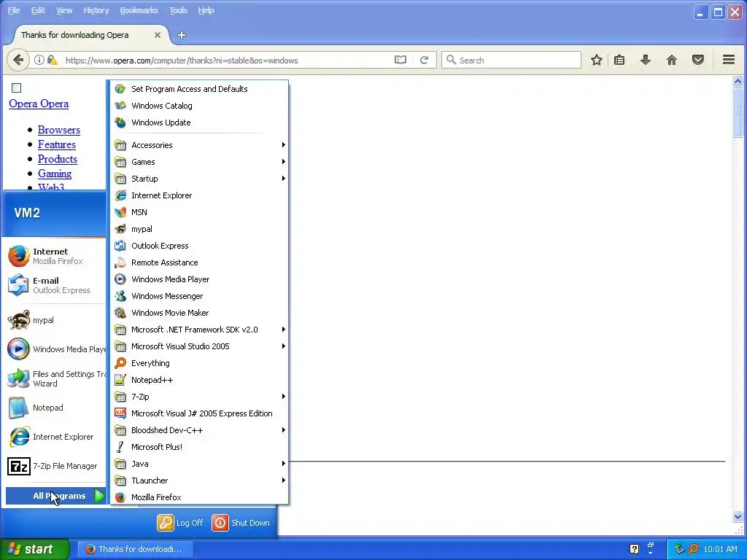Open Notepad from Start menu recent list
The height and width of the screenshot is (560, 747).
[x=55, y=408]
